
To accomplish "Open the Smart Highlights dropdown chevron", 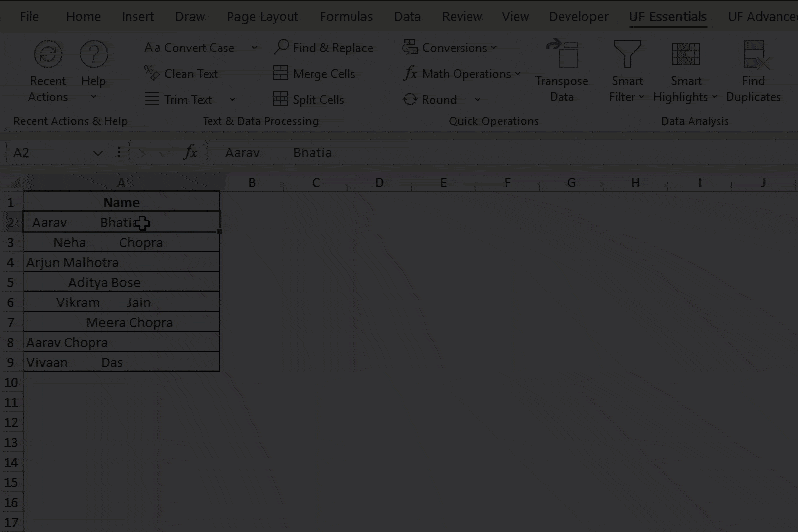I will click(715, 97).
